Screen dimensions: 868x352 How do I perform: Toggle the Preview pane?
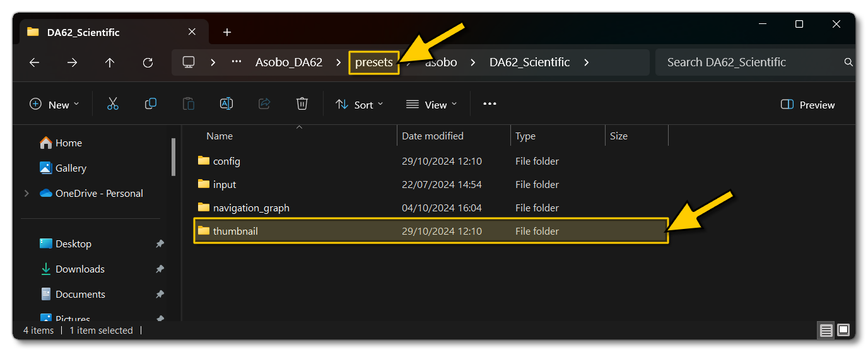(x=807, y=105)
